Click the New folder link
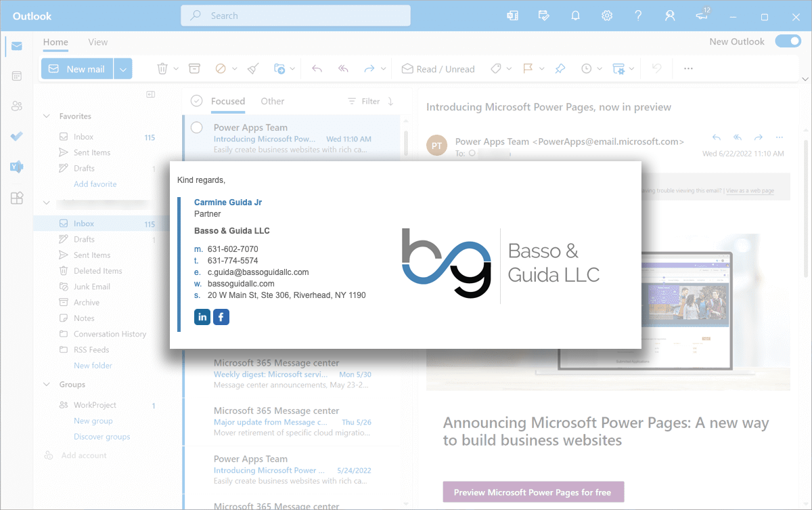This screenshot has height=510, width=812. pyautogui.click(x=93, y=366)
